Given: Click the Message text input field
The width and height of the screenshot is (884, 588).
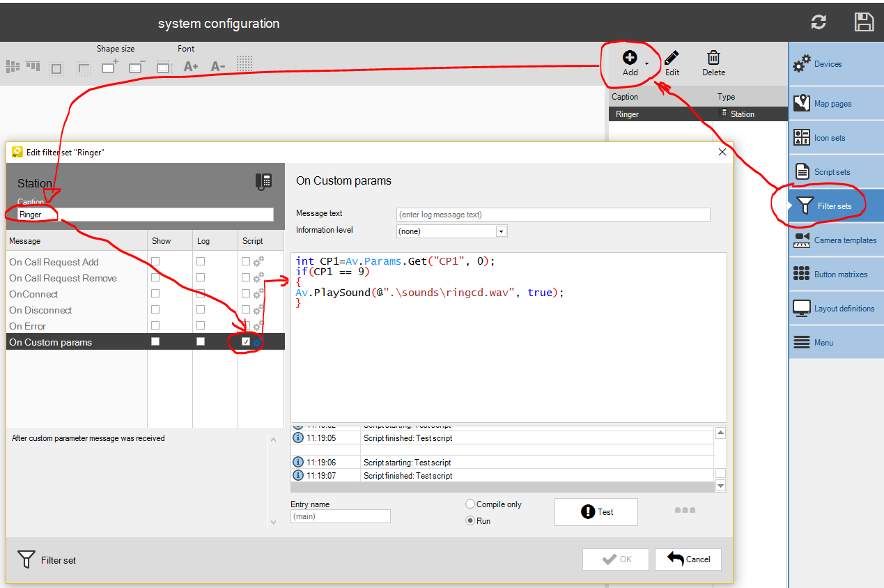Looking at the screenshot, I should tap(553, 215).
